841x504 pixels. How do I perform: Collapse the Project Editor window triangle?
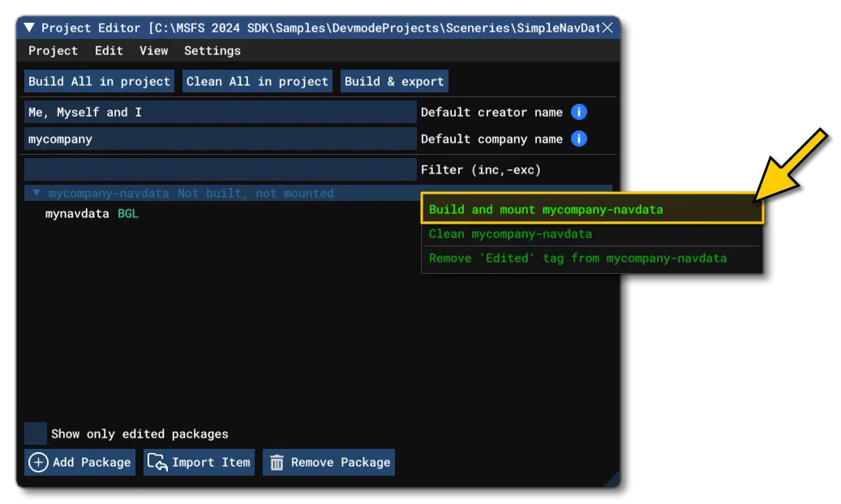29,28
